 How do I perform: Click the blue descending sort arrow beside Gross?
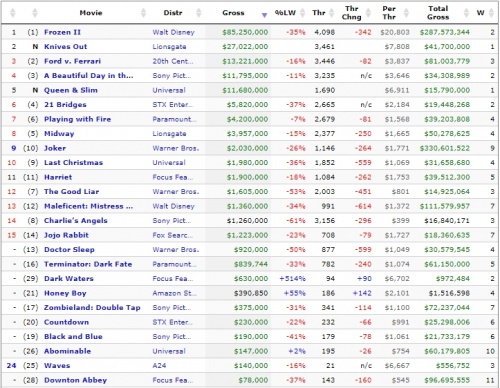point(264,15)
